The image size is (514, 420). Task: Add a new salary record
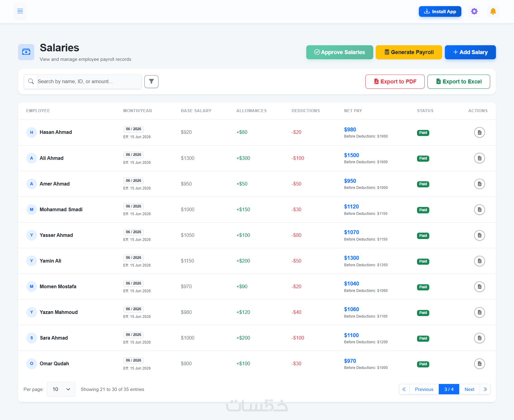pyautogui.click(x=470, y=52)
